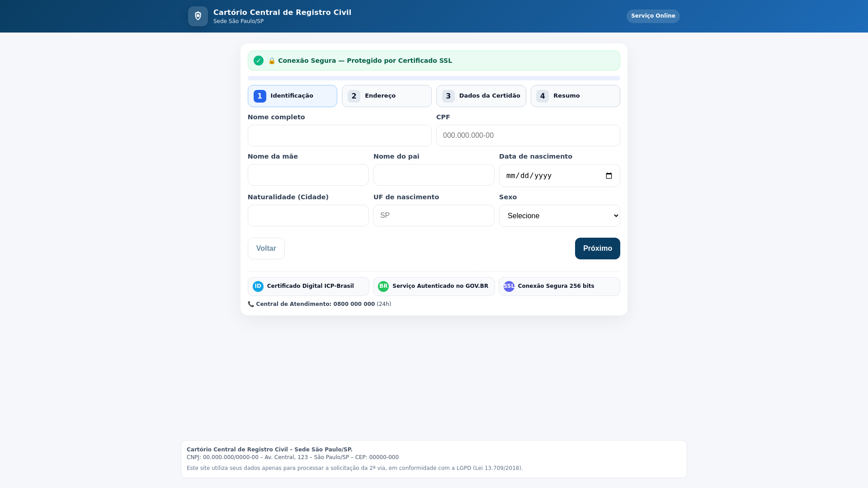Click the Nome do pai field
The image size is (868, 488).
(434, 175)
